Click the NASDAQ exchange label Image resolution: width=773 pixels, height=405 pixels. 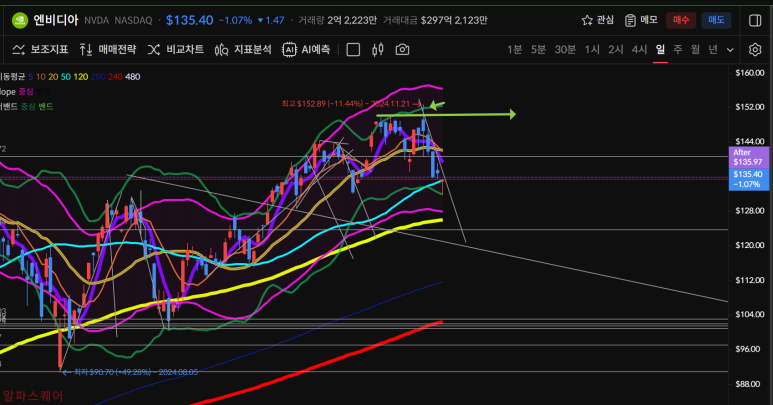click(133, 21)
